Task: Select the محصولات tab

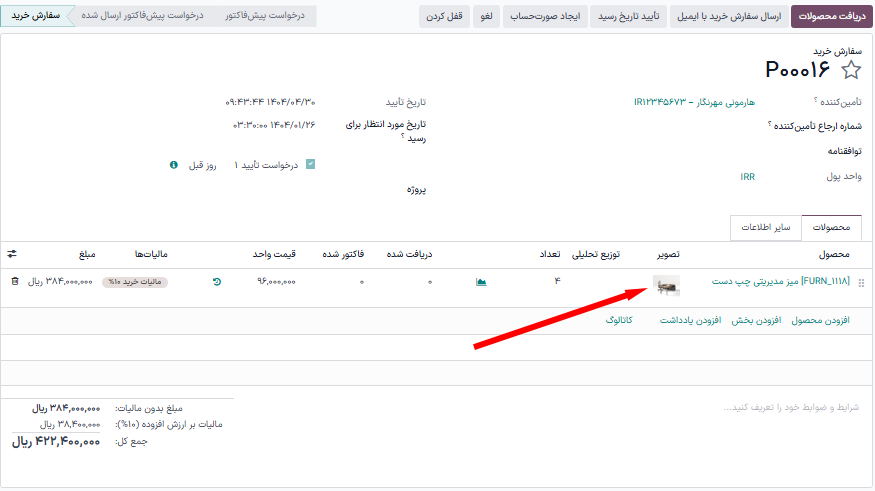Action: (x=831, y=228)
